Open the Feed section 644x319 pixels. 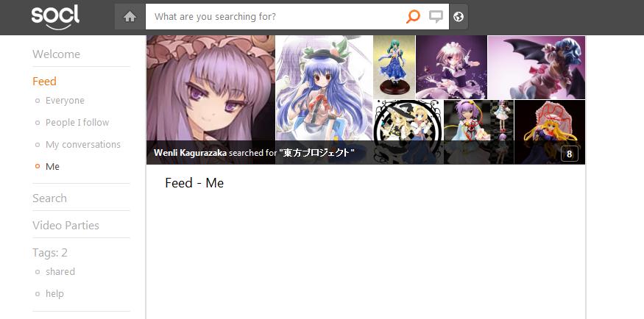pos(44,81)
